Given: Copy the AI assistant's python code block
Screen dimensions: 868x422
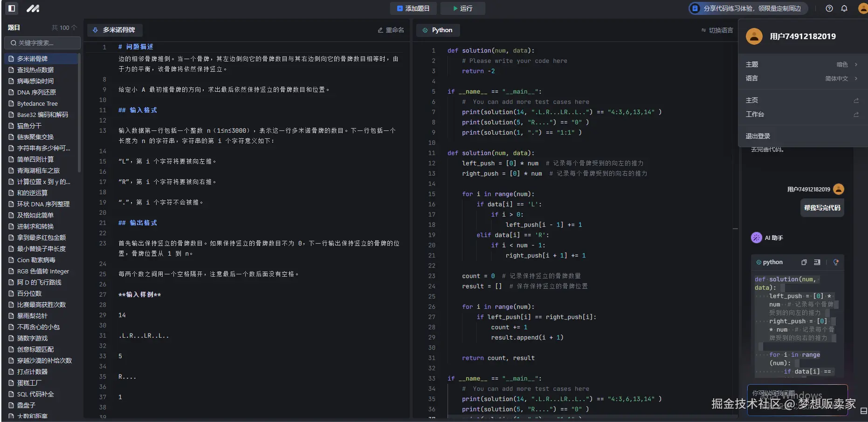Looking at the screenshot, I should click(x=804, y=262).
